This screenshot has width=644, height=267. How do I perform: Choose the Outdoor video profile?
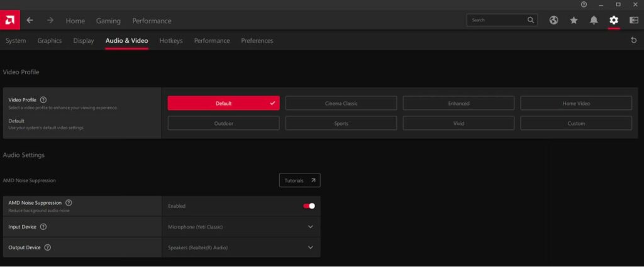[x=223, y=124]
